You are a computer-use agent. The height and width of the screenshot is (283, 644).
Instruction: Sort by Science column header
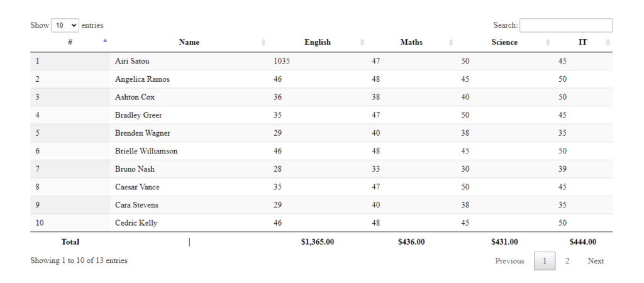pyautogui.click(x=504, y=42)
